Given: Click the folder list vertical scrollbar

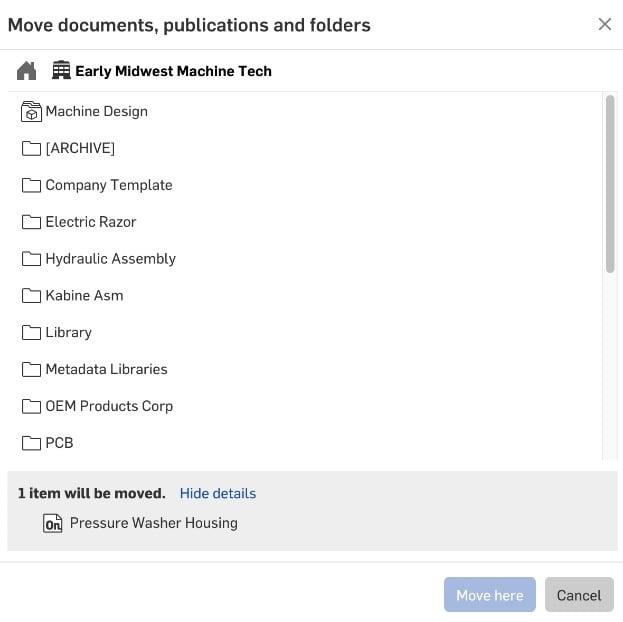Looking at the screenshot, I should (610, 183).
